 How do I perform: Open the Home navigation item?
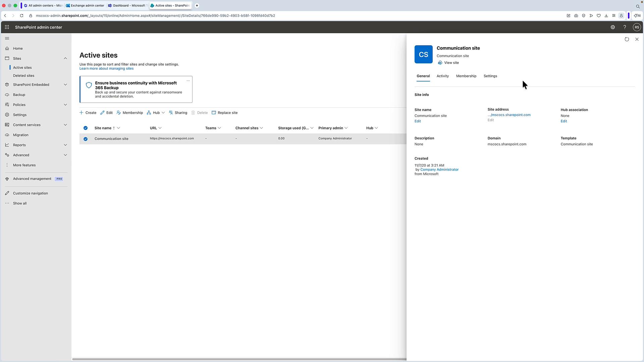[x=18, y=49]
